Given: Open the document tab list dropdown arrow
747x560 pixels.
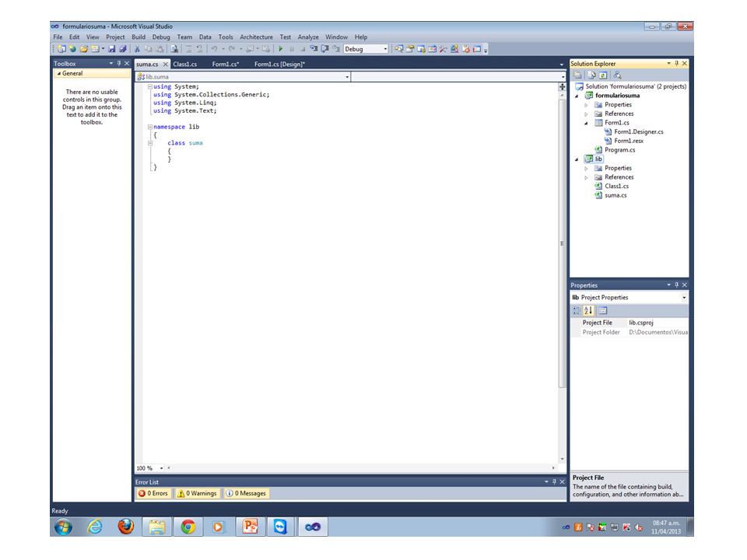Looking at the screenshot, I should (562, 65).
